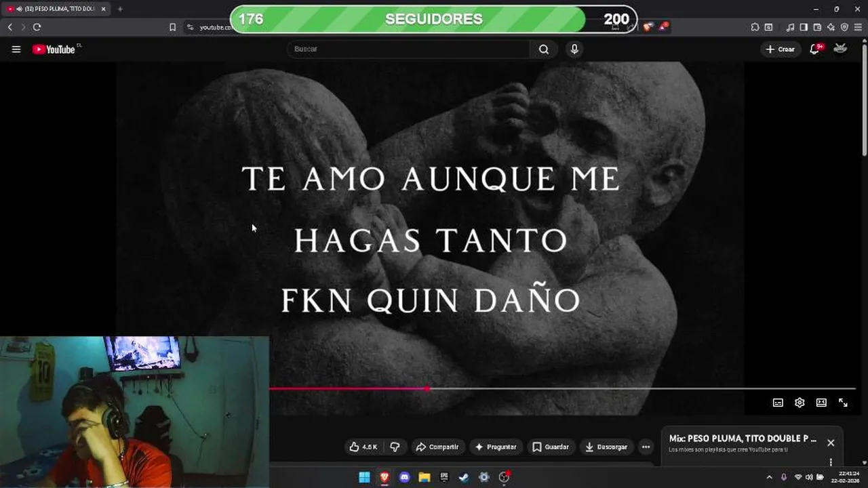Dislike the video with thumbs-down

(x=395, y=447)
